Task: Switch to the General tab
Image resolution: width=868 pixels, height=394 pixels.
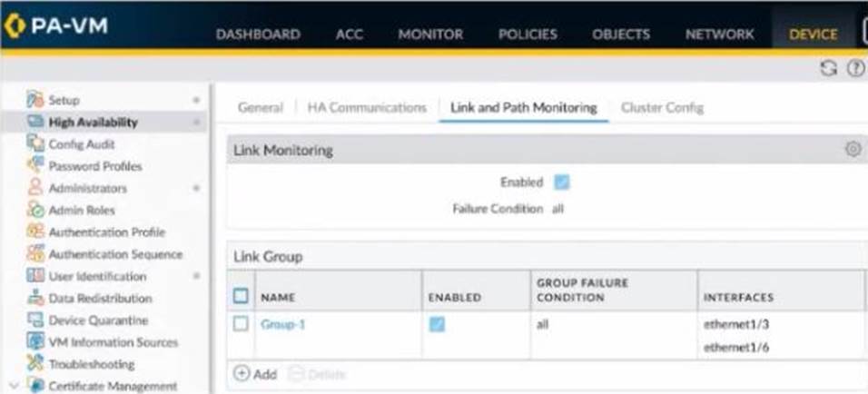Action: pos(260,107)
